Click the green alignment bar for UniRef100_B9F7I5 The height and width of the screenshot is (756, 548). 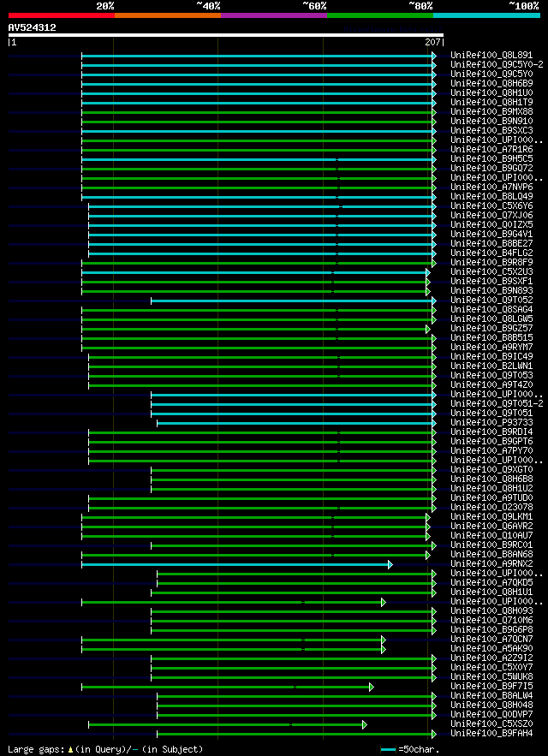tap(226, 687)
